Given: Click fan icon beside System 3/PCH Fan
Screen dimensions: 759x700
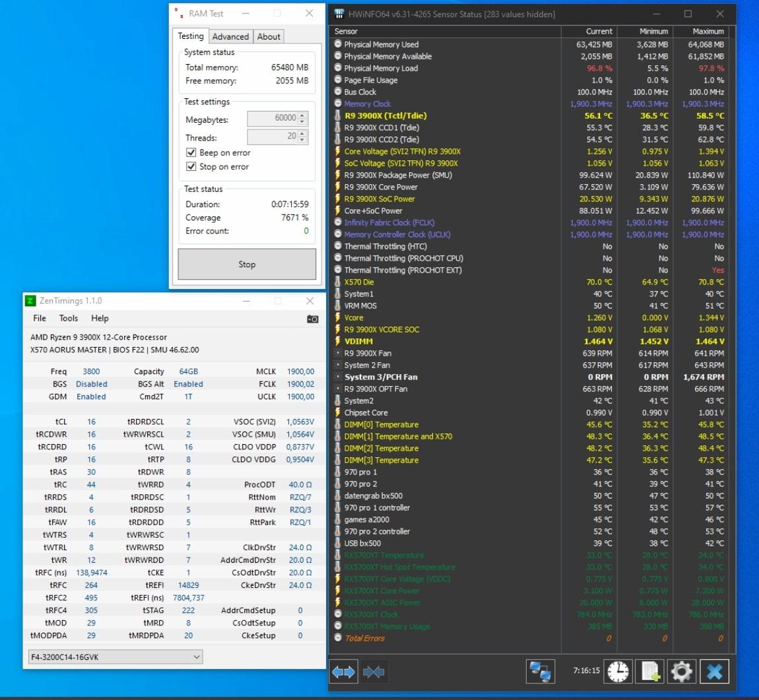Looking at the screenshot, I should click(338, 377).
